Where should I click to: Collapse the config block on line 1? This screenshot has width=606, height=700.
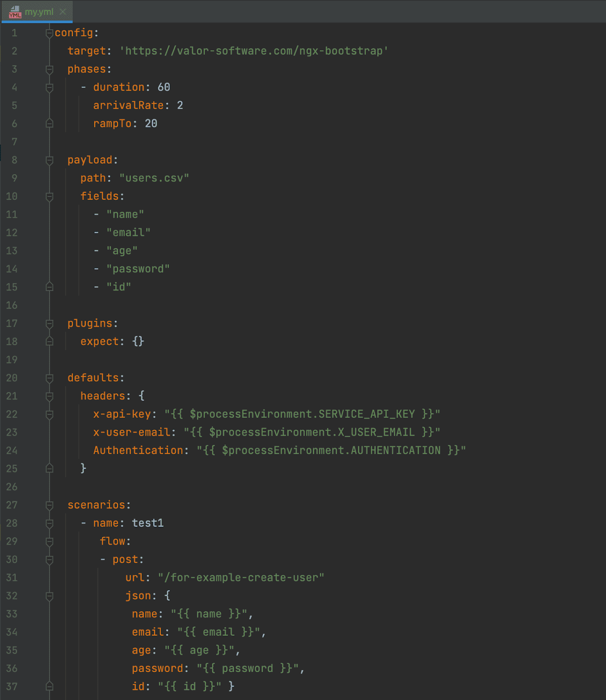pos(49,33)
